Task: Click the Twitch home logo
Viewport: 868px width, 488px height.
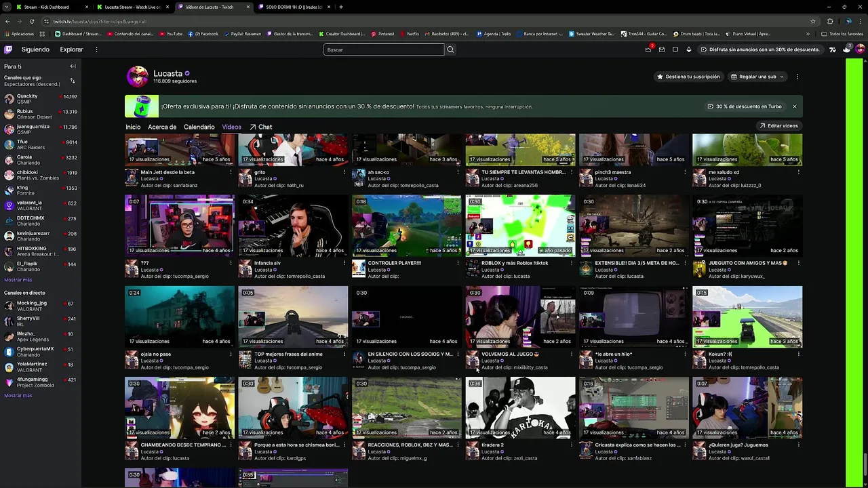Action: coord(7,49)
